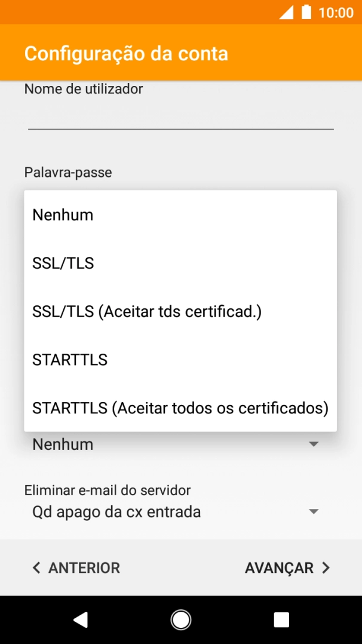Select STARTTLS (Aceitar todos os certificados)
This screenshot has height=644, width=362.
click(x=180, y=407)
